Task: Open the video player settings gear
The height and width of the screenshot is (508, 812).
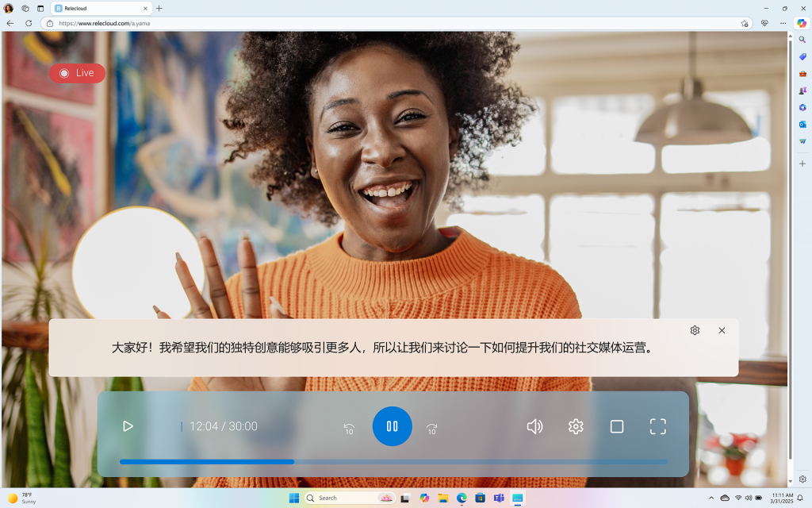Action: [576, 426]
